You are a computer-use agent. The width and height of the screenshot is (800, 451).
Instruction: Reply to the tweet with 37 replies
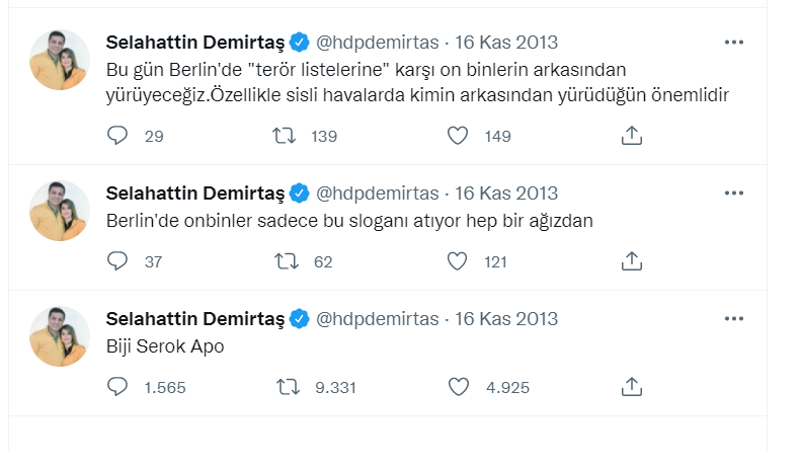tap(118, 262)
